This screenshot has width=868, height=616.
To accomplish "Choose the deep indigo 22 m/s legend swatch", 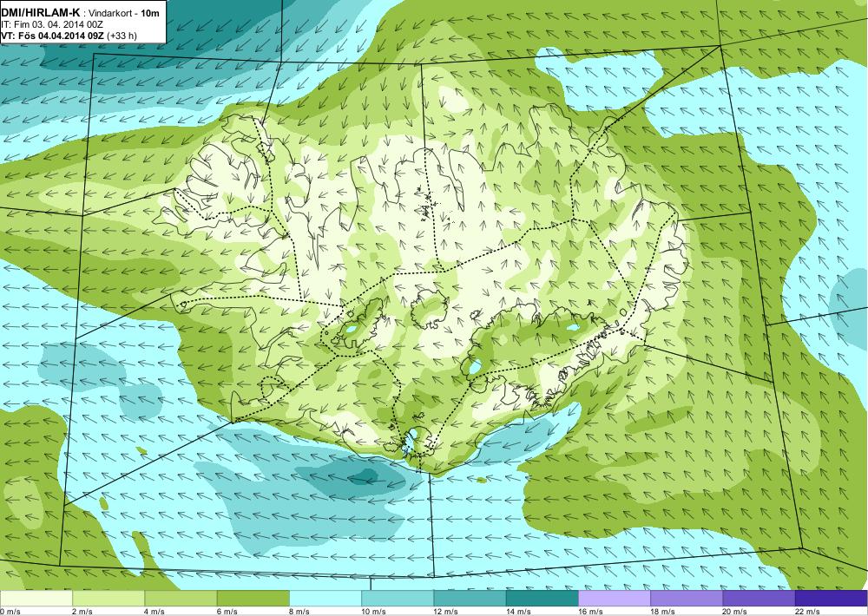I will click(832, 599).
